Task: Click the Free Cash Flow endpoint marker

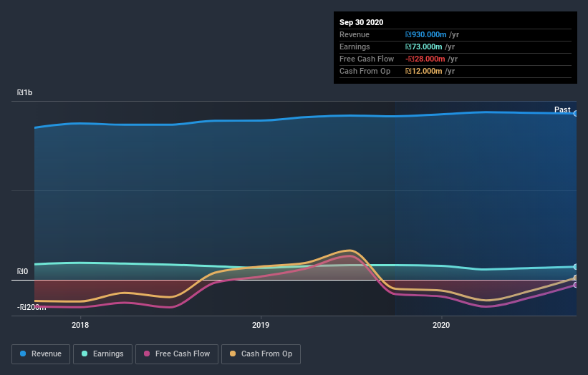Action: 575,285
